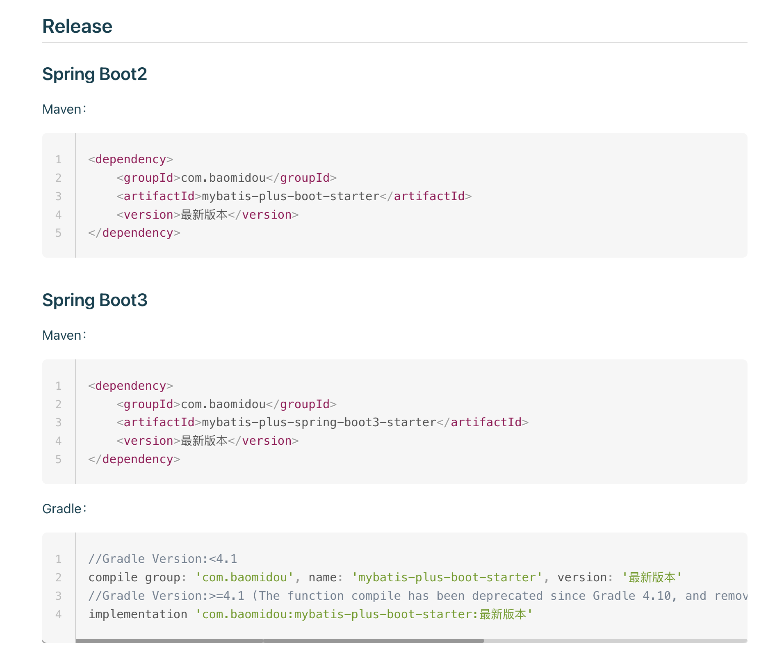Click the empty scrollbar track right of the thumb
This screenshot has height=672, width=784.
pyautogui.click(x=615, y=640)
